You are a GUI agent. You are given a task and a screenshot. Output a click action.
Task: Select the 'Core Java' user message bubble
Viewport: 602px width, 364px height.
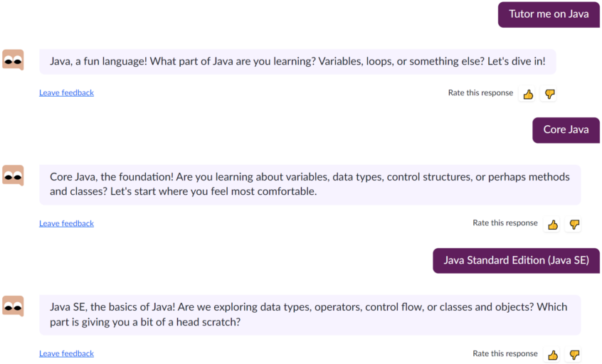(x=566, y=130)
